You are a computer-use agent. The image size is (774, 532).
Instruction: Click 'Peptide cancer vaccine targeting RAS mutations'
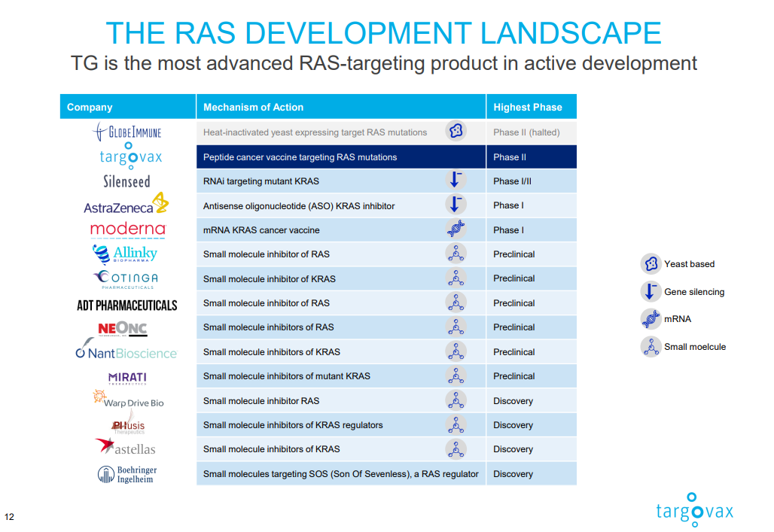click(300, 157)
